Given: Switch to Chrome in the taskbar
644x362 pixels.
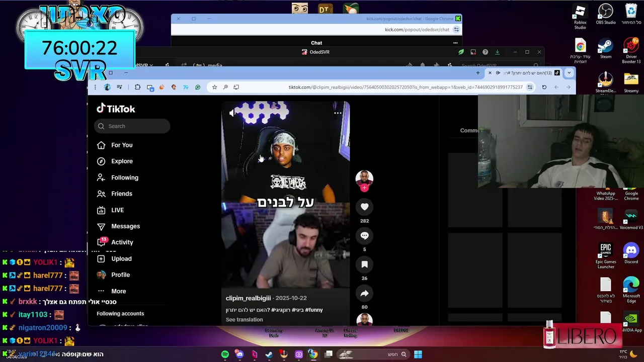Looking at the screenshot, I should [x=313, y=354].
